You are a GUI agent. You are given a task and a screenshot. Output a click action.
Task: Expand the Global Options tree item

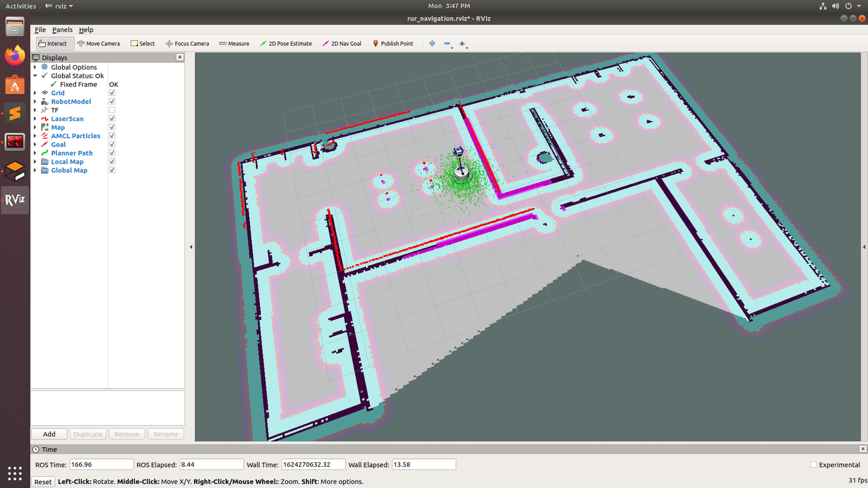[35, 67]
